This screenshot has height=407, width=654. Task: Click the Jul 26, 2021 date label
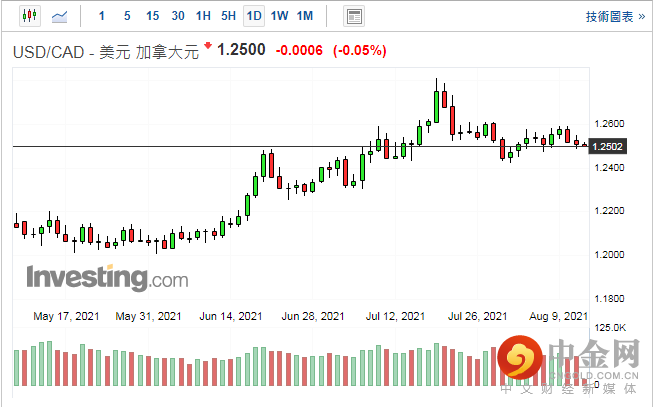pos(478,317)
